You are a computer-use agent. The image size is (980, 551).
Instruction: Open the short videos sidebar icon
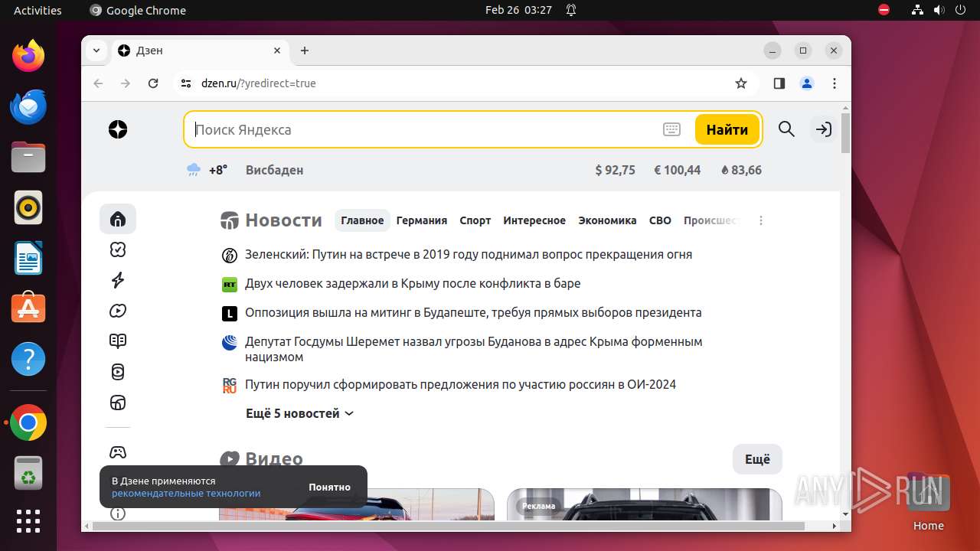118,372
